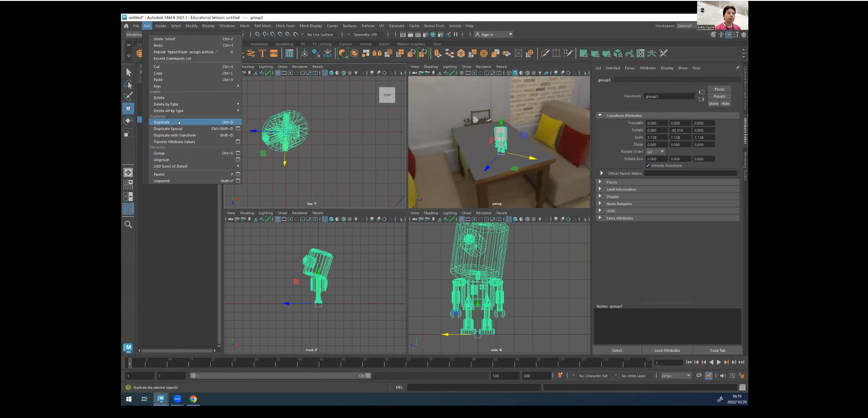Select the Move tool in the toolbox

tap(128, 108)
